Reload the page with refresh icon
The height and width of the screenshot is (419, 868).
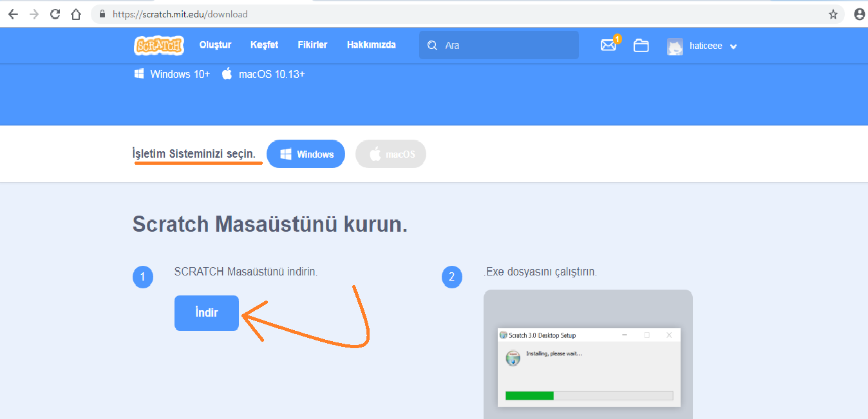tap(55, 14)
